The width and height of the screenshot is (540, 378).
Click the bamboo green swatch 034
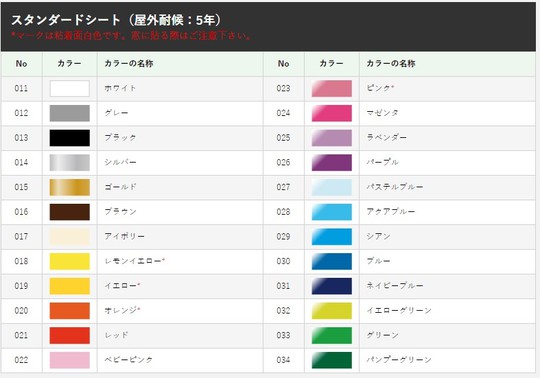click(332, 360)
